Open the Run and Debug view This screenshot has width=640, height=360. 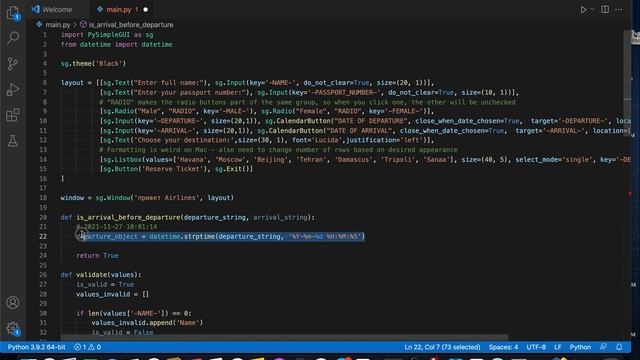coord(13,89)
